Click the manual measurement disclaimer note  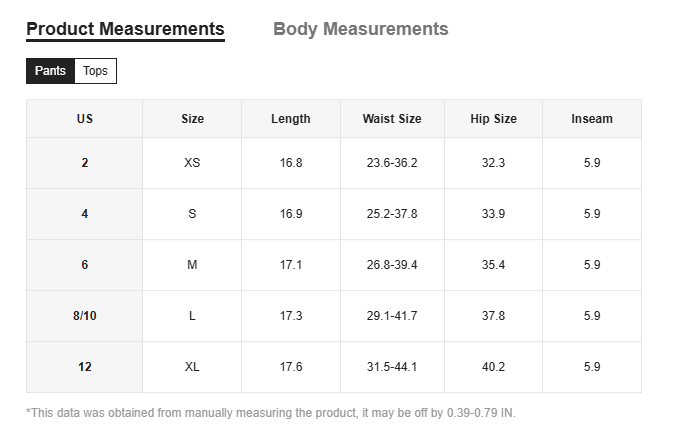(270, 412)
